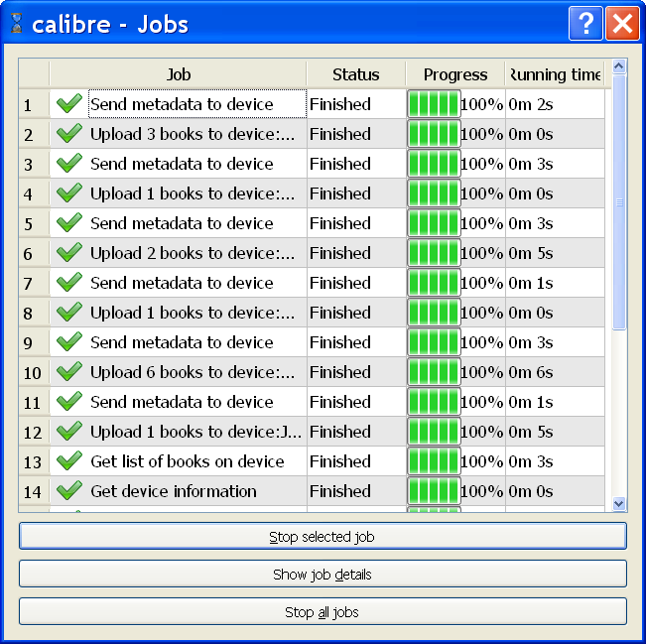Screen dimensions: 646x644
Task: Select 'Send metadata to device' in row 1
Action: click(182, 104)
